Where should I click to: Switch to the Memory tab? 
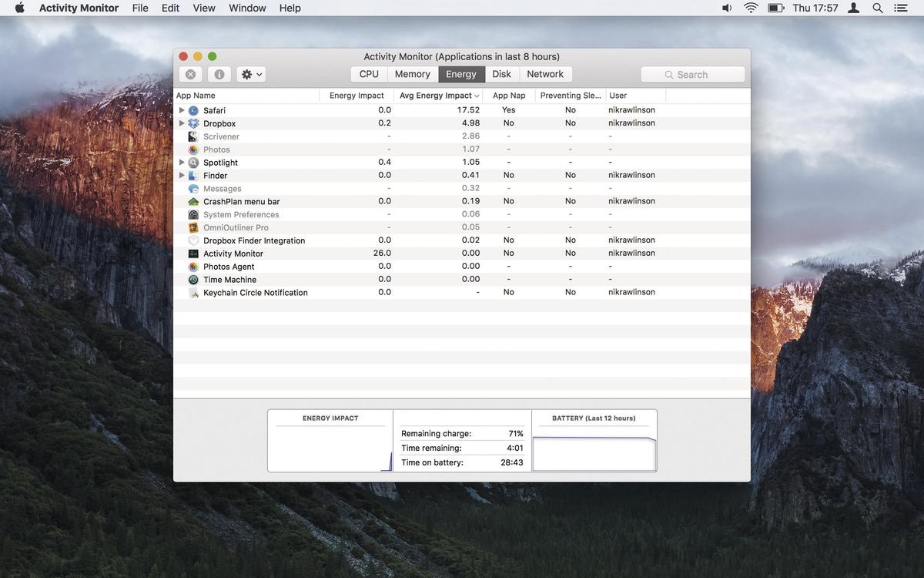click(413, 74)
